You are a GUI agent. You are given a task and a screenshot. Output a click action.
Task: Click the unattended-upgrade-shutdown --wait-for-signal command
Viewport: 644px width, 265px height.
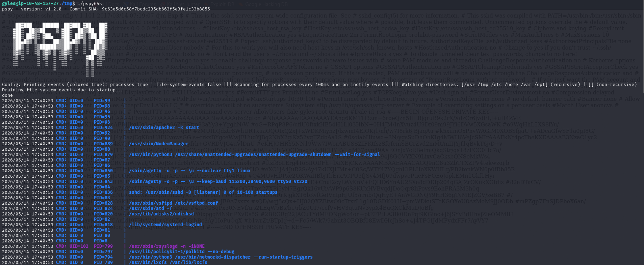pyautogui.click(x=255, y=155)
